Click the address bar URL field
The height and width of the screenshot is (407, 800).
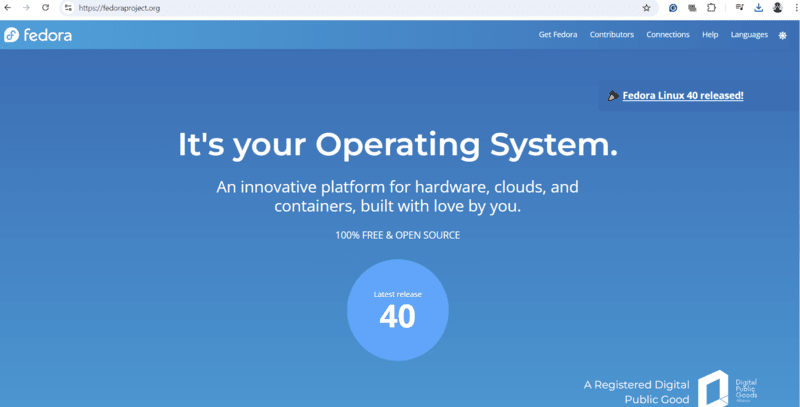(357, 8)
